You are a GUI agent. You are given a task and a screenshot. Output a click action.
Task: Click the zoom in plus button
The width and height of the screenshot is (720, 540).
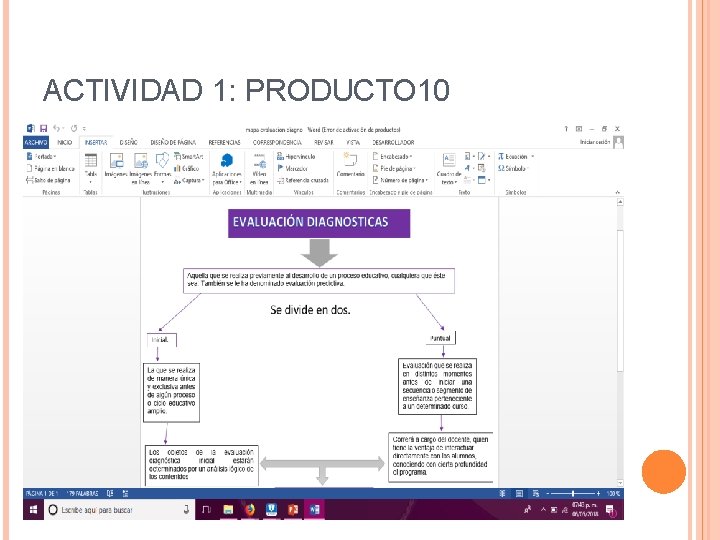click(x=598, y=494)
